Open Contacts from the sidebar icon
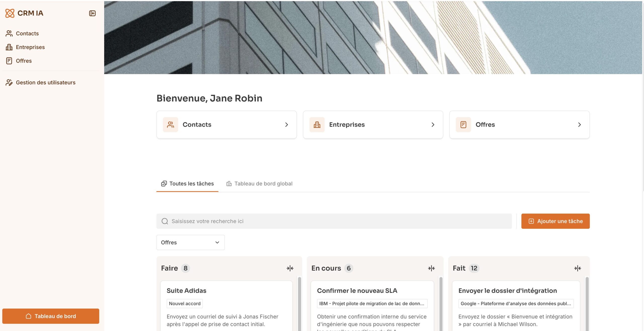Screen dimensions: 644x331 [9, 33]
